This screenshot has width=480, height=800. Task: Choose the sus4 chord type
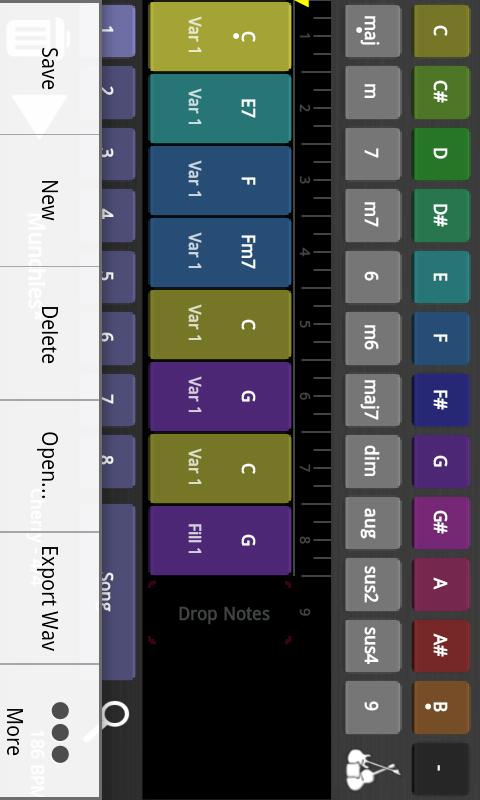(372, 645)
